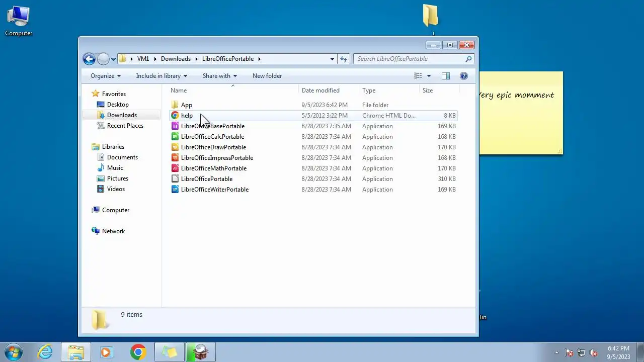Open the More view options arrow
The image size is (644, 362).
click(429, 76)
